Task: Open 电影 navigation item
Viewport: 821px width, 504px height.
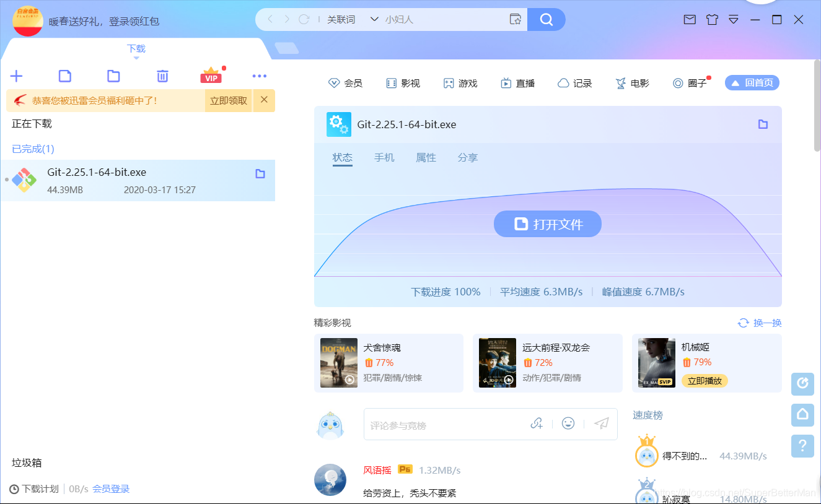Action: click(632, 83)
